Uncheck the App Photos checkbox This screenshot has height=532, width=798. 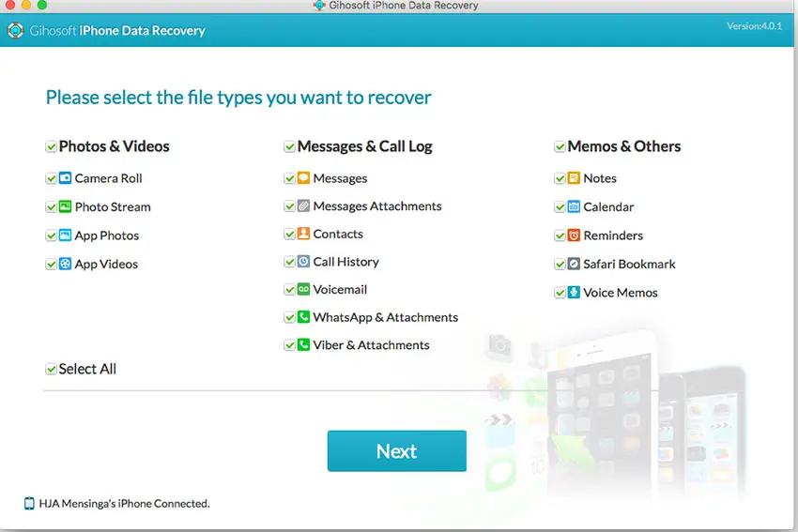tap(51, 236)
